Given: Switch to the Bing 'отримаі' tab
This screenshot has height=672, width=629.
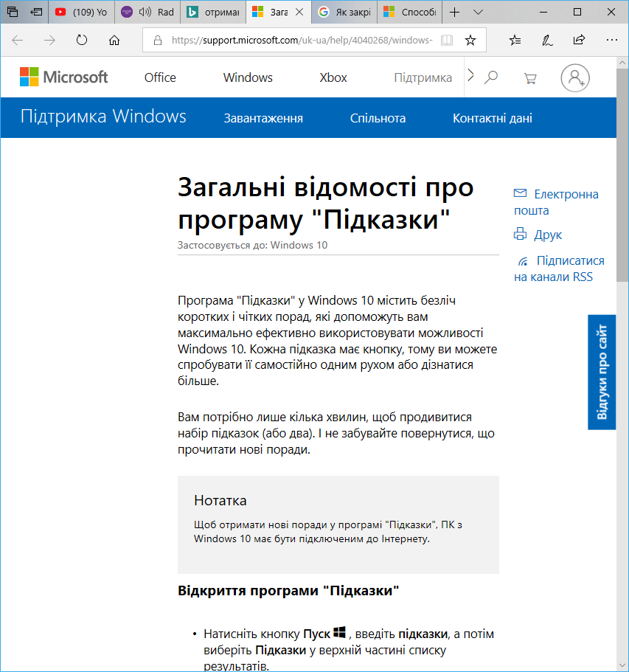Looking at the screenshot, I should click(213, 12).
